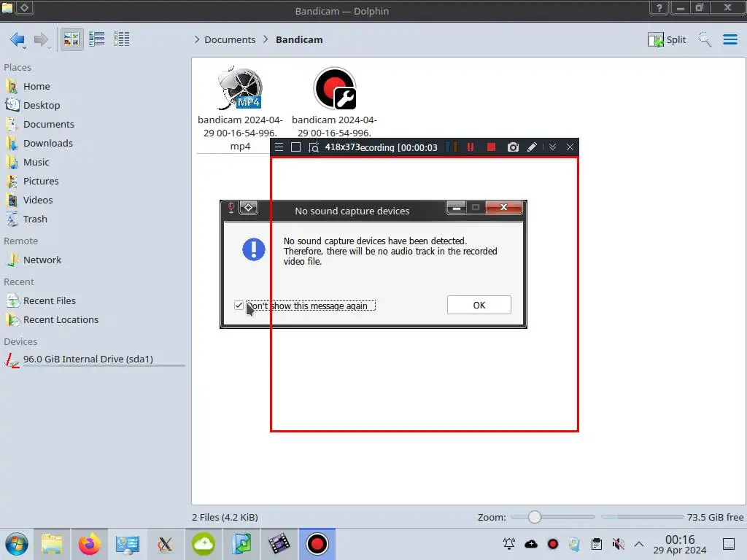Open the Dolphin search tool
The image size is (747, 560).
[705, 39]
